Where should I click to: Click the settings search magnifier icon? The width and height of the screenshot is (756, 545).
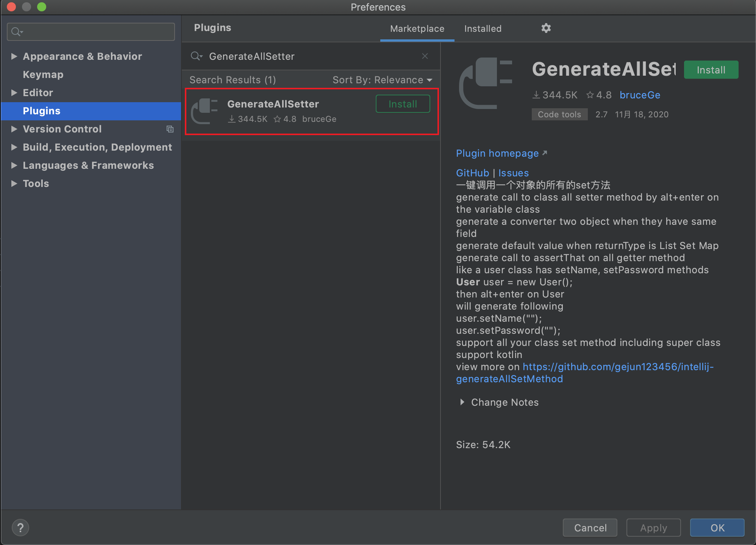click(17, 32)
